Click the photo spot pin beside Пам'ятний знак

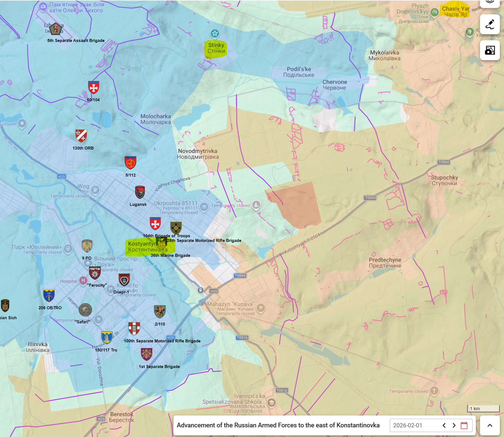pyautogui.click(x=43, y=7)
